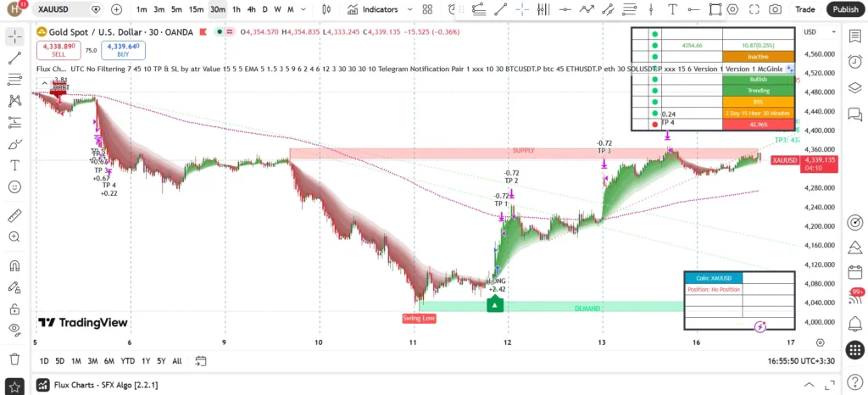Image resolution: width=868 pixels, height=395 pixels.
Task: Switch to the 15m timeframe
Action: [196, 9]
